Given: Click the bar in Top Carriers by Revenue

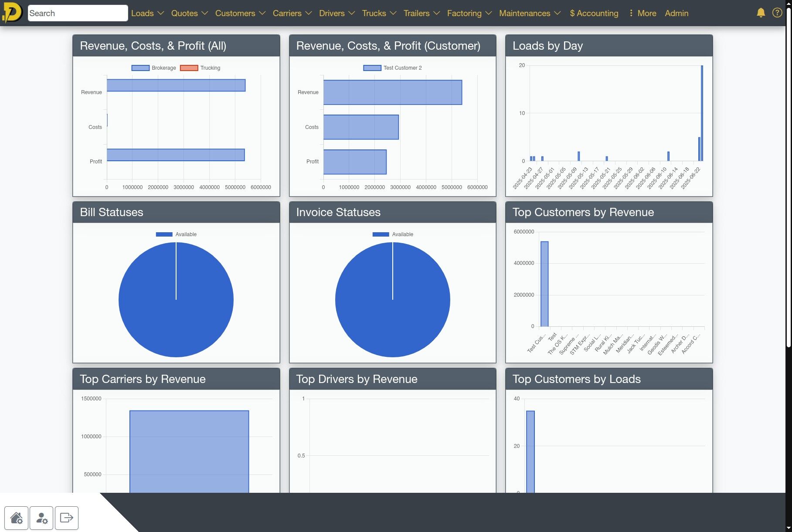Looking at the screenshot, I should [x=189, y=452].
